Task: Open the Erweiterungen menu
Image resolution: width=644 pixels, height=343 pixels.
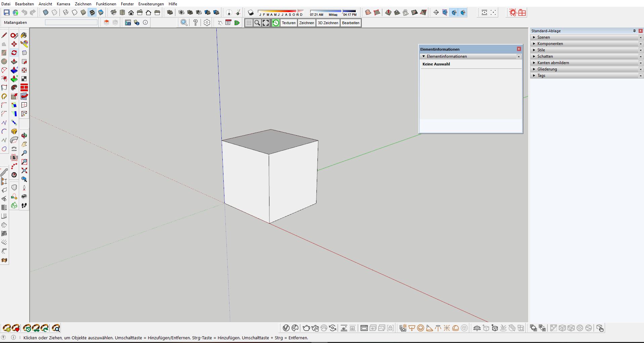Action: (x=151, y=4)
